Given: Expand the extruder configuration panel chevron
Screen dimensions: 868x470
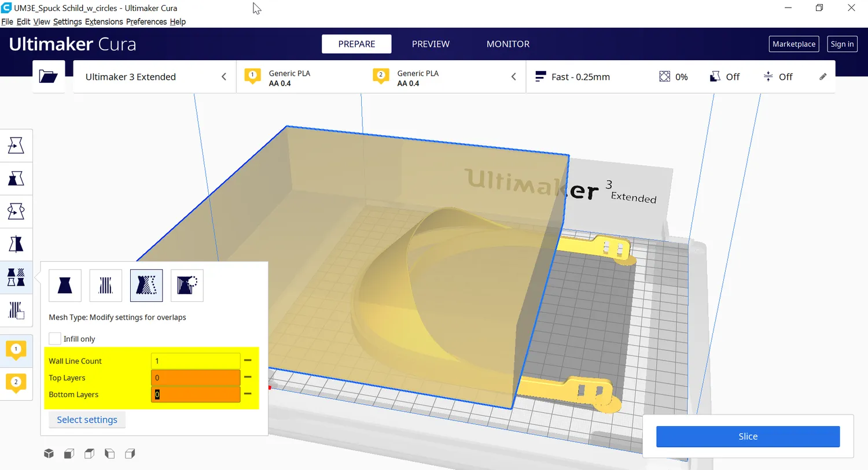Looking at the screenshot, I should [513, 76].
